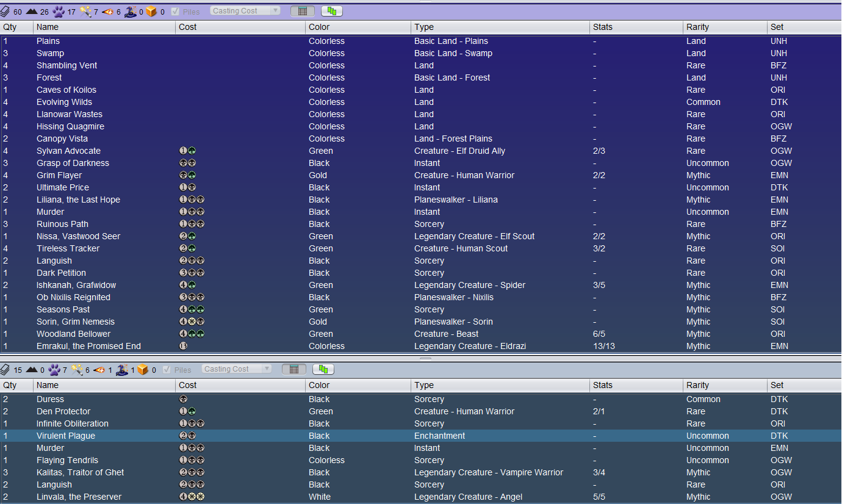Viewport: 842px width, 504px height.
Task: Sort main deck by the Name column
Action: click(104, 27)
